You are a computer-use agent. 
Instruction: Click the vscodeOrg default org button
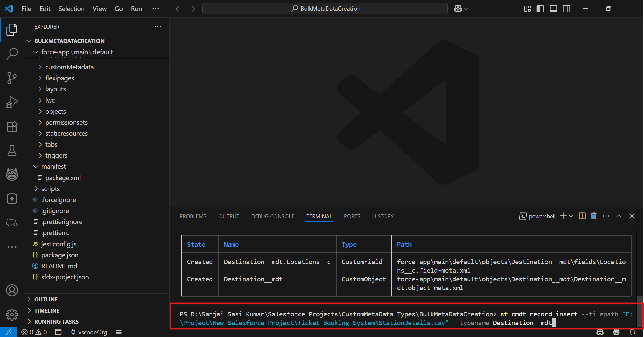coord(89,332)
